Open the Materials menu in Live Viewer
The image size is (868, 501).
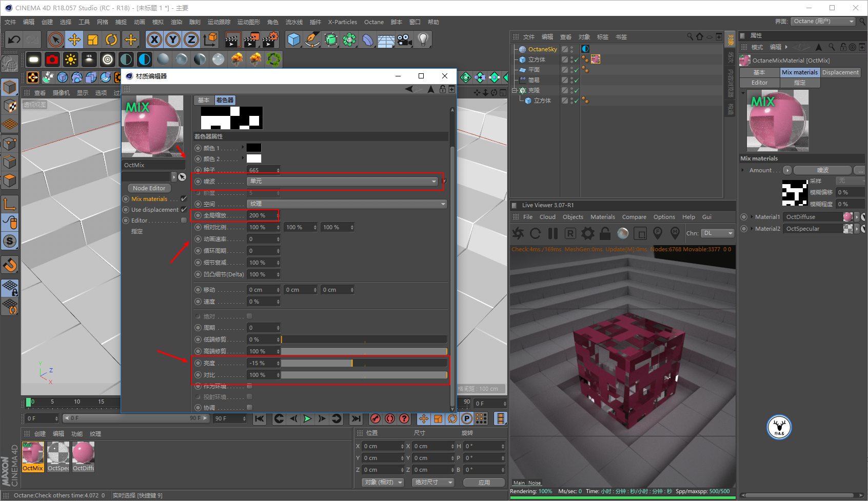pyautogui.click(x=603, y=217)
